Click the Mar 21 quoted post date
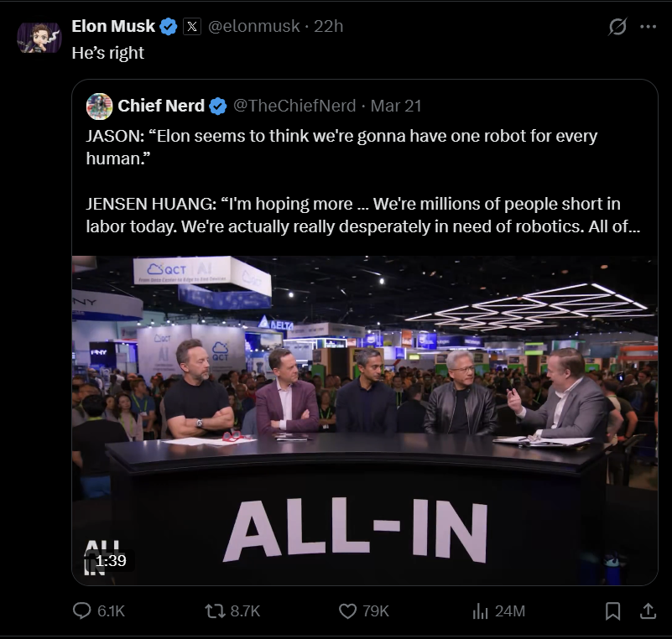672x639 pixels. pyautogui.click(x=396, y=106)
